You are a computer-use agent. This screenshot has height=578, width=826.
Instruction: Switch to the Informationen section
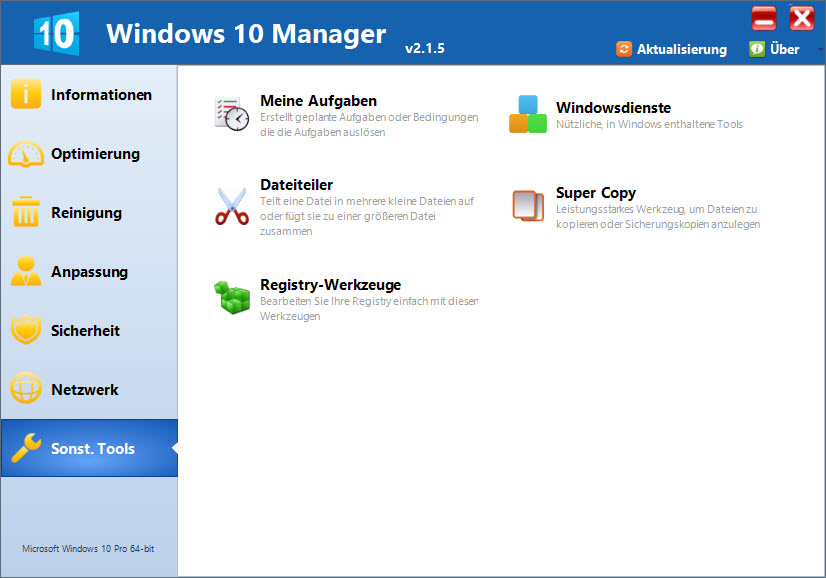[x=90, y=95]
